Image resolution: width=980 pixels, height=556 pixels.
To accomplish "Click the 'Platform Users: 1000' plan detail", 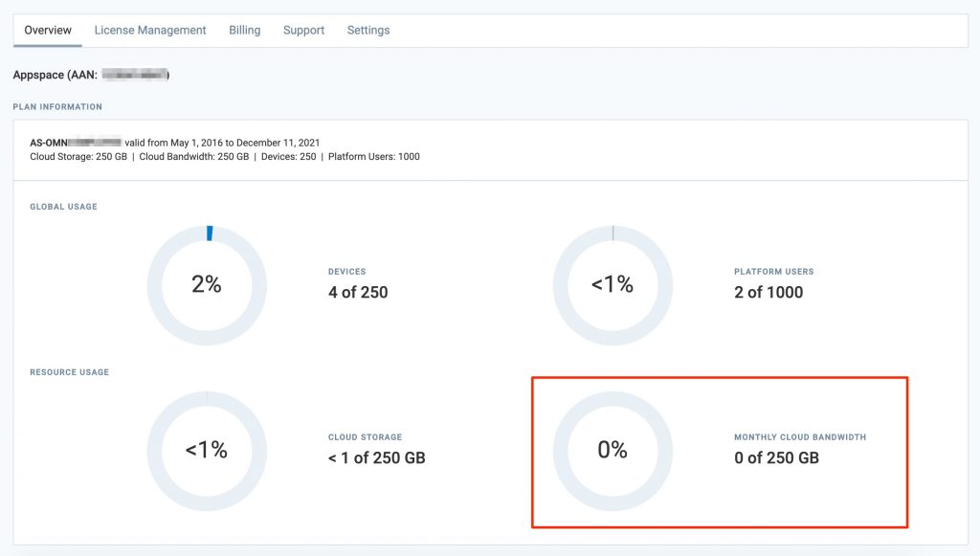I will tap(374, 157).
